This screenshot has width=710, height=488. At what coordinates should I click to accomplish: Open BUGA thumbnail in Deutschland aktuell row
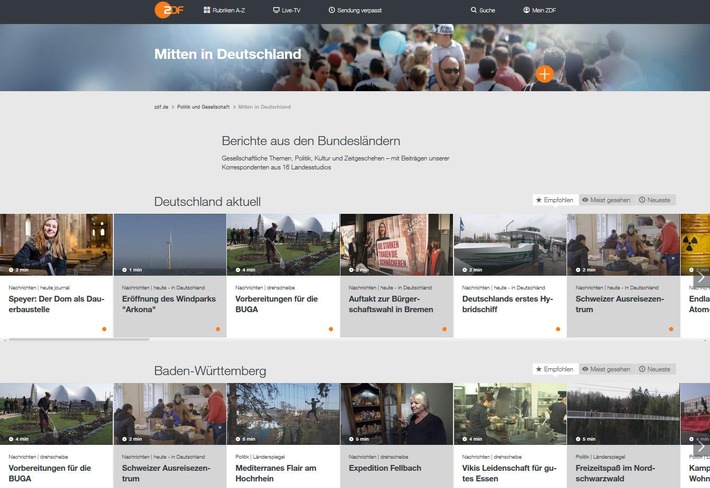(283, 244)
